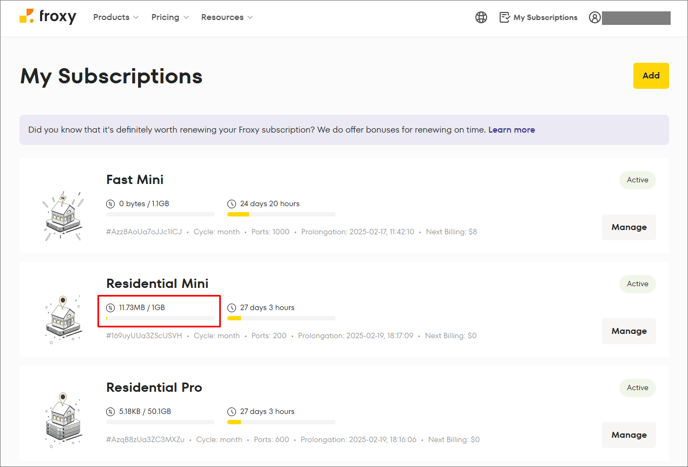Screen dimensions: 688x467
Task: Manage the Residential Pro subscription
Action: (x=629, y=435)
